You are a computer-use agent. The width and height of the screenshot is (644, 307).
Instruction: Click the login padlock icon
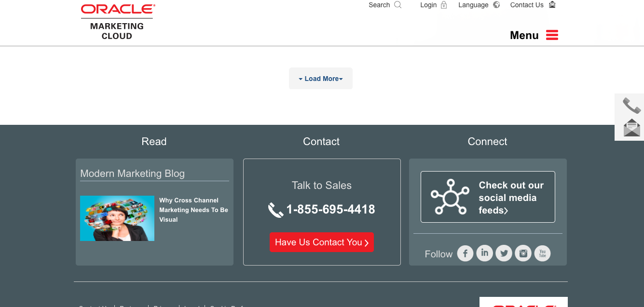444,5
